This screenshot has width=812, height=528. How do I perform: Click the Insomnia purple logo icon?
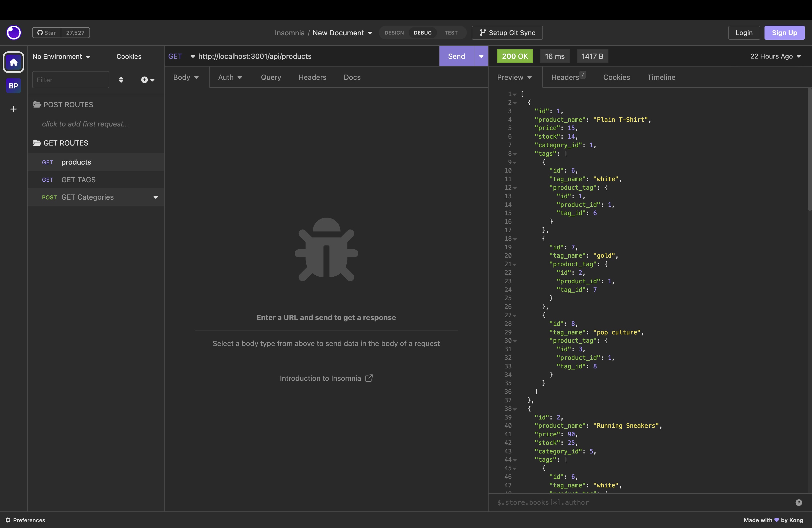click(14, 33)
